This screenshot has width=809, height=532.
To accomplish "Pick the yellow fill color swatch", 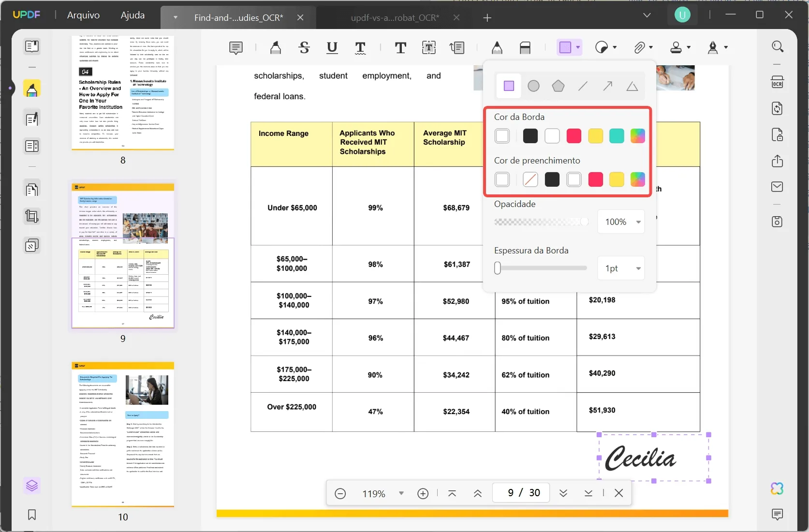I will click(x=617, y=180).
